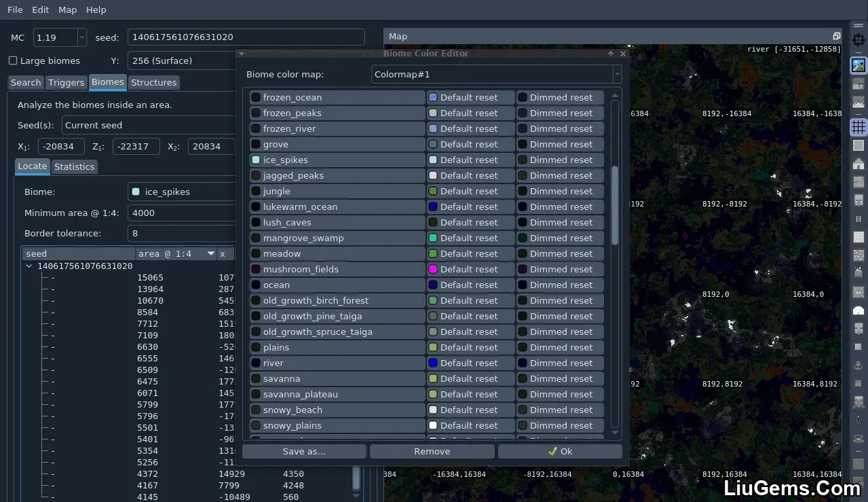Click the Biome Color Editor list scrollbar
This screenshot has width=868, height=502.
pos(615,207)
